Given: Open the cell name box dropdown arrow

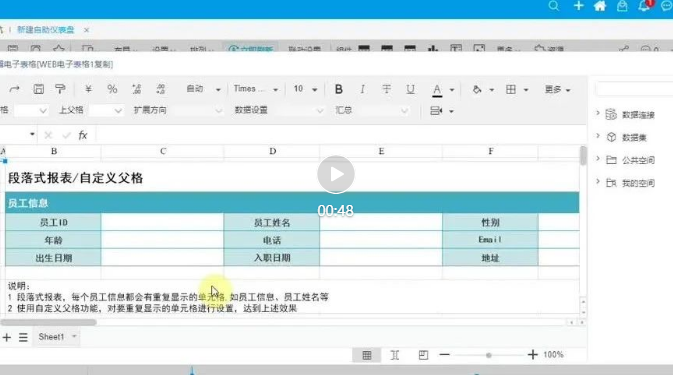Looking at the screenshot, I should [32, 134].
